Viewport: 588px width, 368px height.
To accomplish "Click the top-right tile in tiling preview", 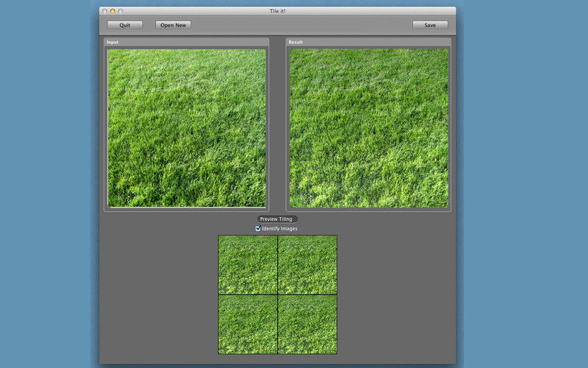I will [x=307, y=265].
